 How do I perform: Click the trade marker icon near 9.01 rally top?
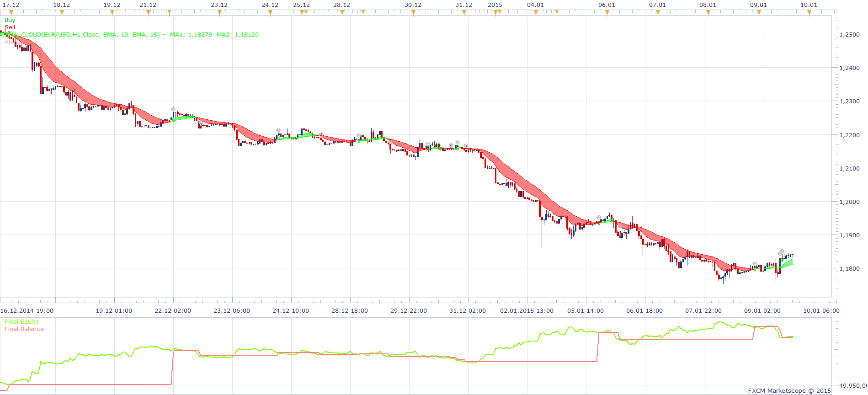(782, 251)
